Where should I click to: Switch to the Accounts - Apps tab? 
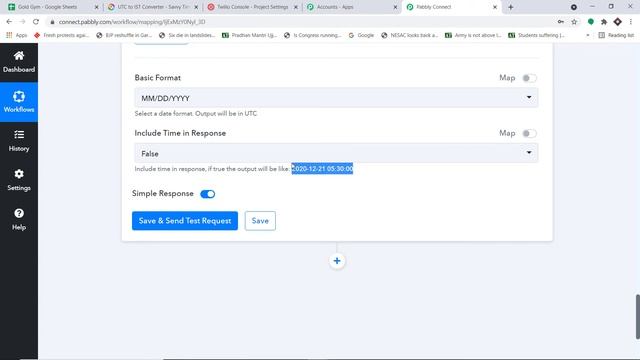pos(352,7)
